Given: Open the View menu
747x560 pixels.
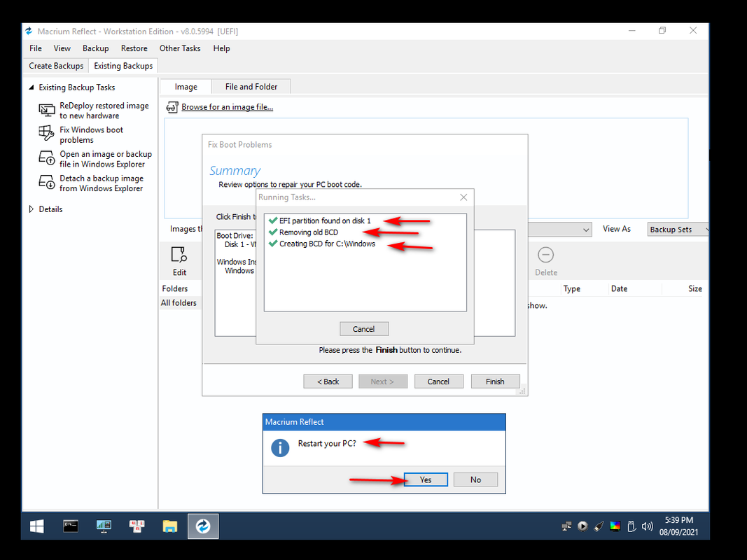Looking at the screenshot, I should pyautogui.click(x=62, y=48).
